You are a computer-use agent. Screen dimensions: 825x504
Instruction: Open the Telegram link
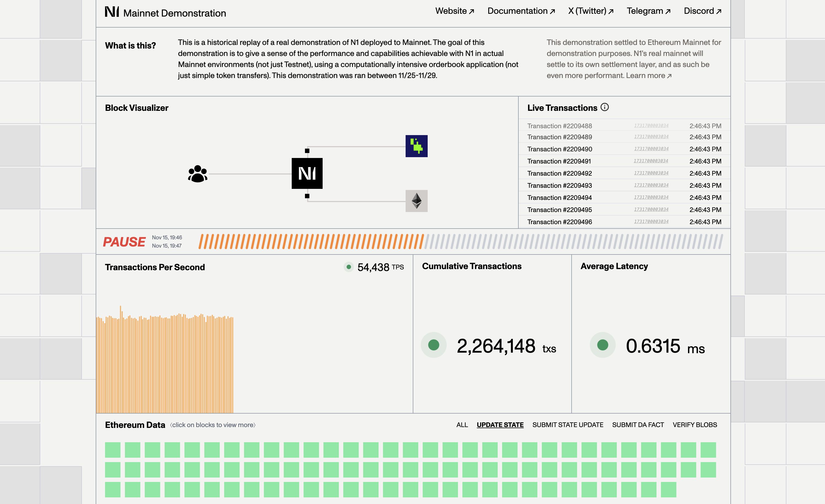tap(649, 11)
